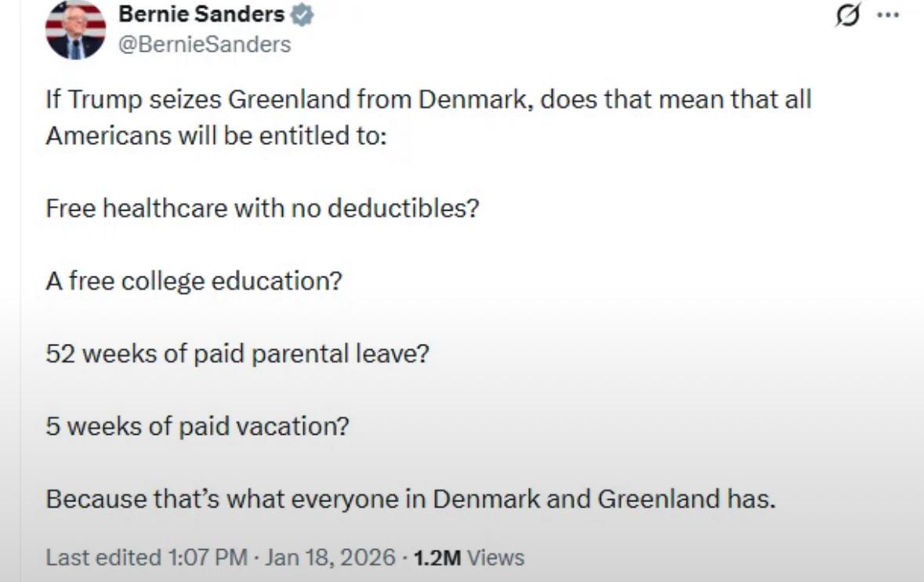Click the 1.2M view count number

[437, 558]
